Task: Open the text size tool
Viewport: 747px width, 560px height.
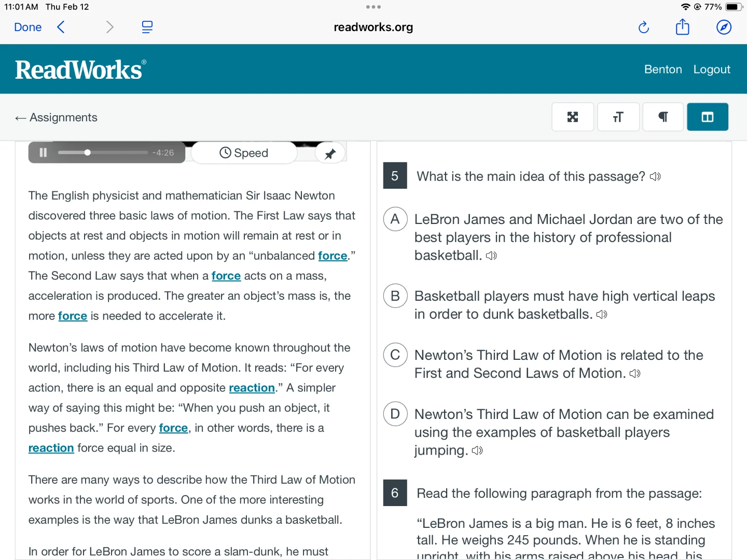Action: pos(618,117)
